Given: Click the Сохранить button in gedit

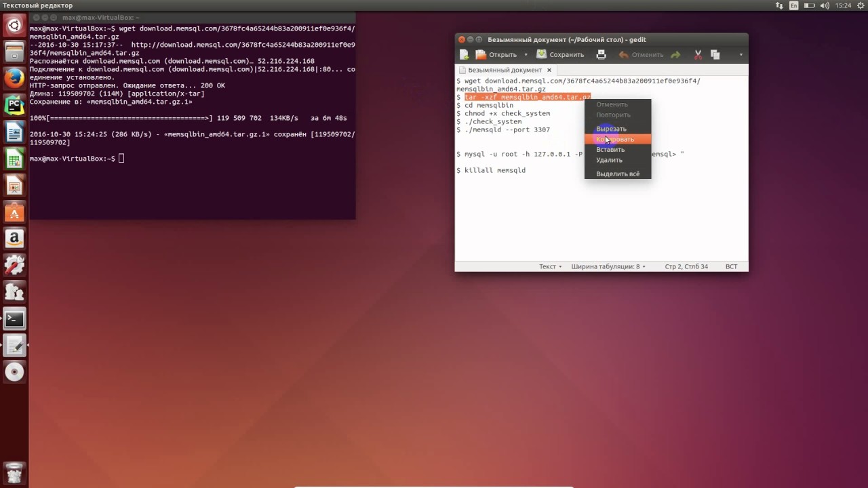Looking at the screenshot, I should [x=560, y=54].
